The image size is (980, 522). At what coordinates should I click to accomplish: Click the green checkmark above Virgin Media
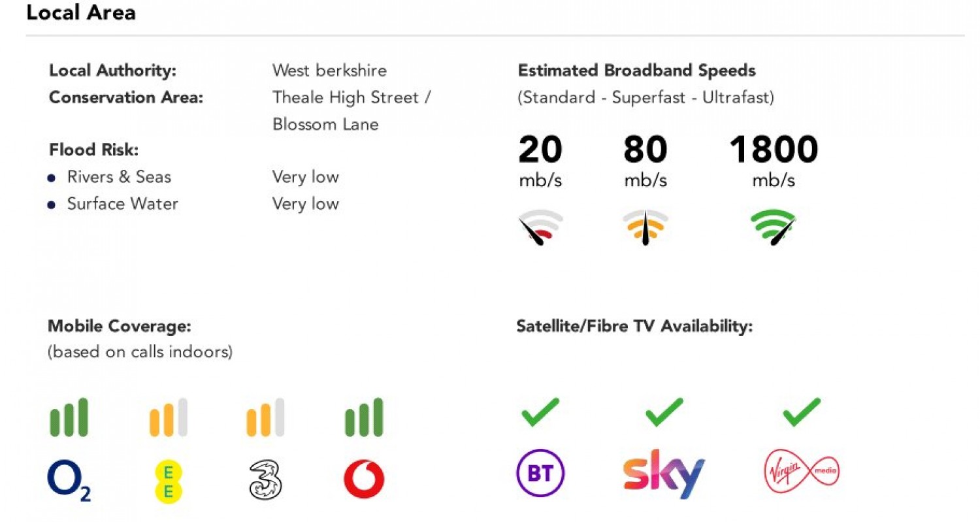coord(801,412)
